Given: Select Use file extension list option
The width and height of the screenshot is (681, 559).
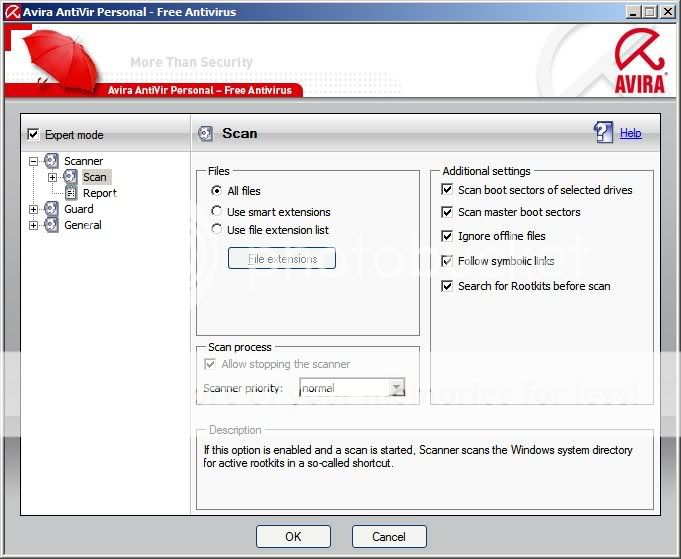Looking at the screenshot, I should coord(216,229).
